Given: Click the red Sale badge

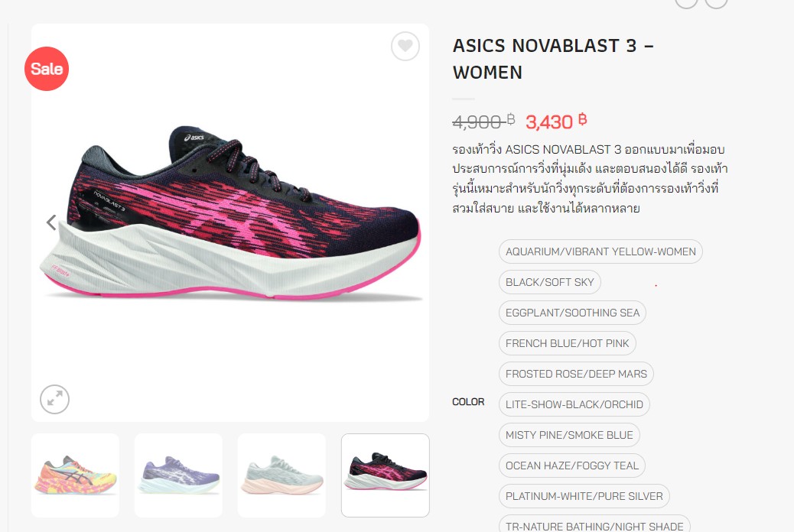Looking at the screenshot, I should click(47, 69).
